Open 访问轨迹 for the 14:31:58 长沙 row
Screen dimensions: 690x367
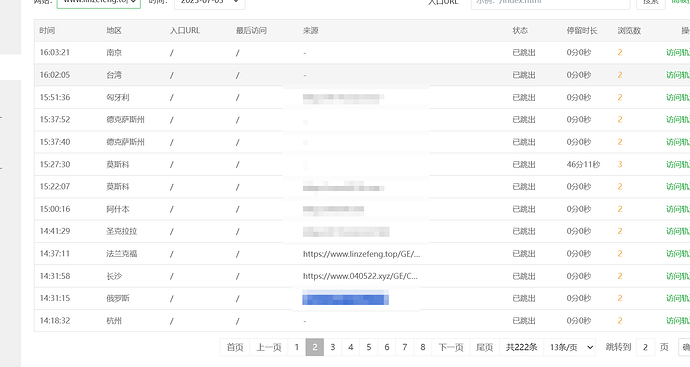678,276
